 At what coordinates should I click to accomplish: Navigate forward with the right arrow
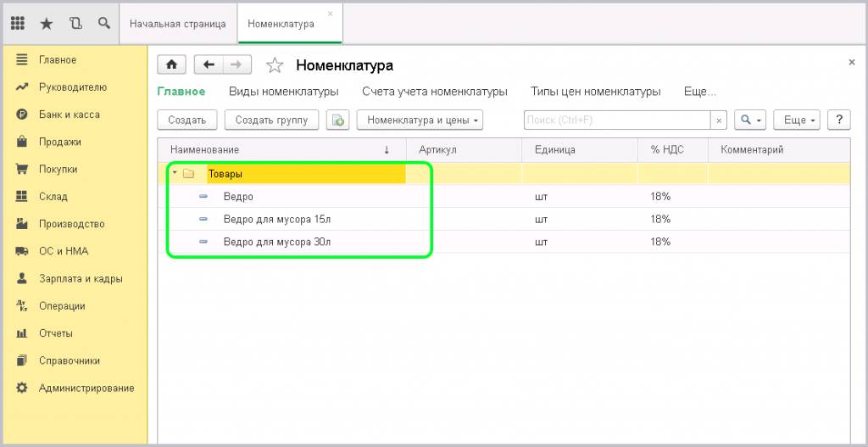tap(237, 64)
